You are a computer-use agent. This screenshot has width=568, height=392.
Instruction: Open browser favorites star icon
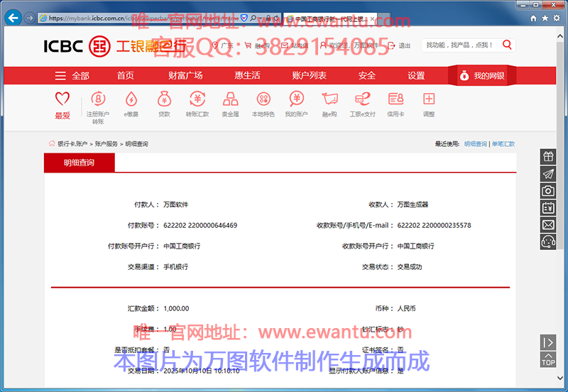(x=545, y=18)
